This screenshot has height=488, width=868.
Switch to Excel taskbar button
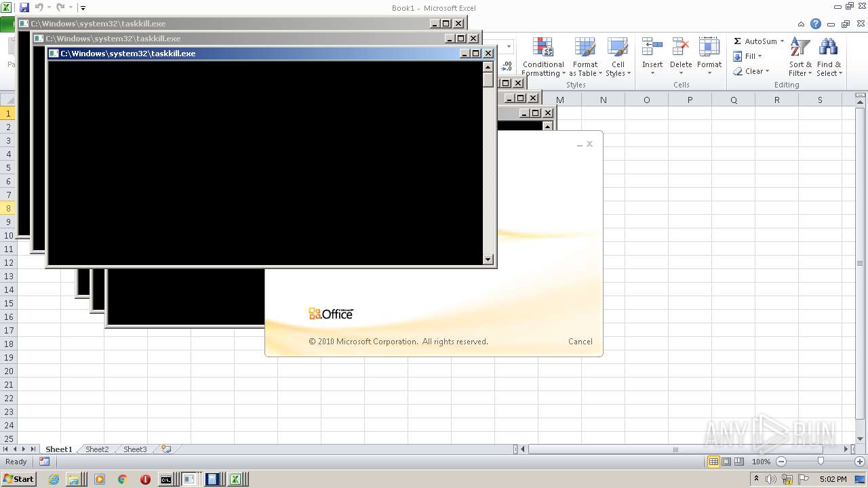(x=235, y=479)
